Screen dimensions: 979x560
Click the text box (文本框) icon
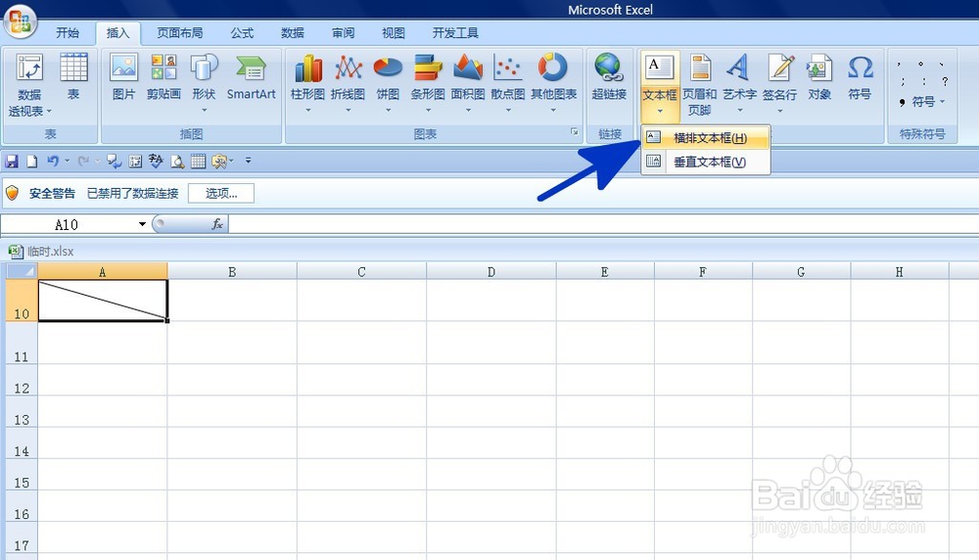(x=660, y=69)
